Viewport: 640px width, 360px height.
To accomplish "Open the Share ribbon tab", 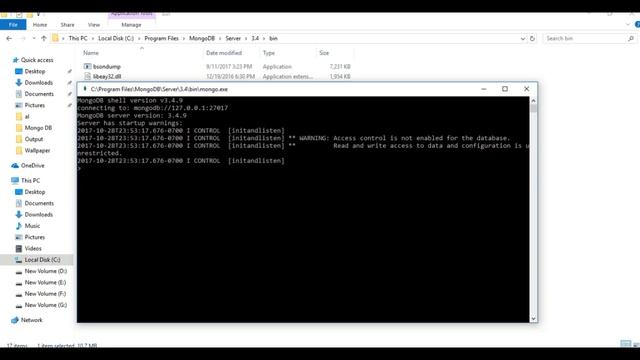I will (67, 25).
